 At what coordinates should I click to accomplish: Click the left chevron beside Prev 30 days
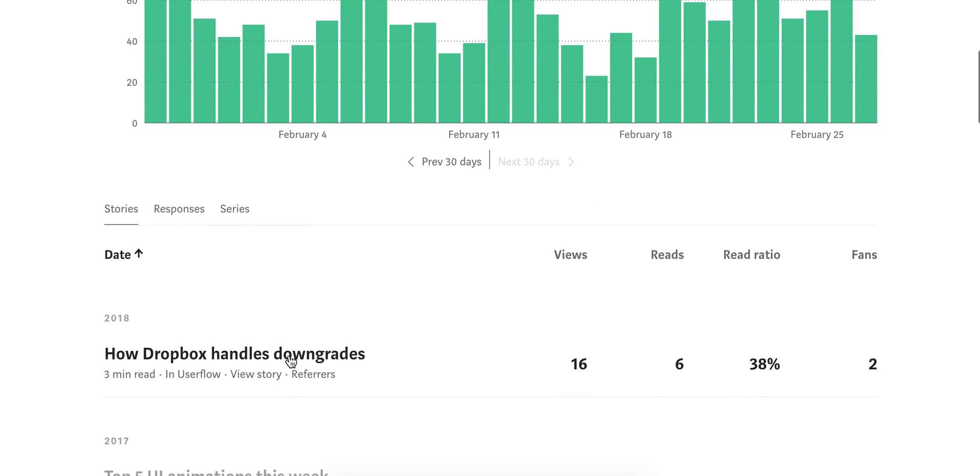click(411, 162)
